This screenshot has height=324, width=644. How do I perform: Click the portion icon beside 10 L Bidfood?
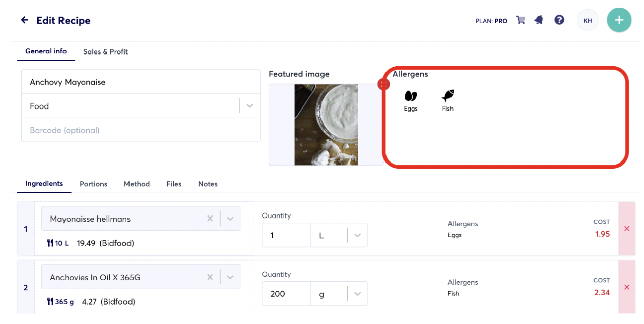pos(50,243)
